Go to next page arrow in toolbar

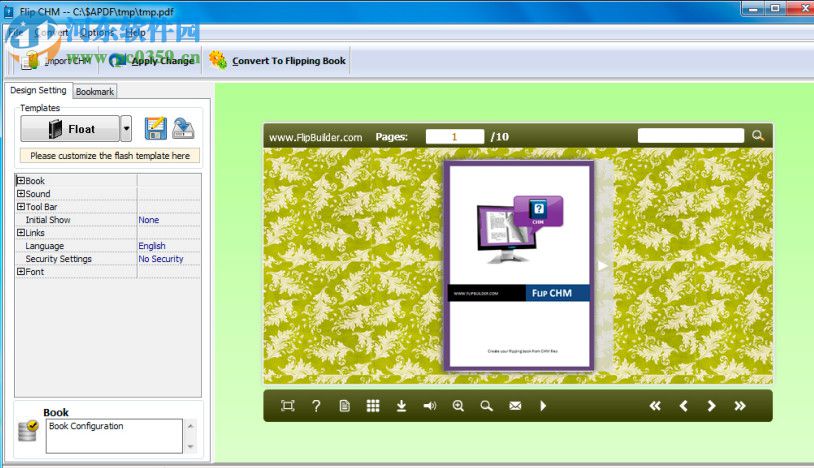point(712,406)
